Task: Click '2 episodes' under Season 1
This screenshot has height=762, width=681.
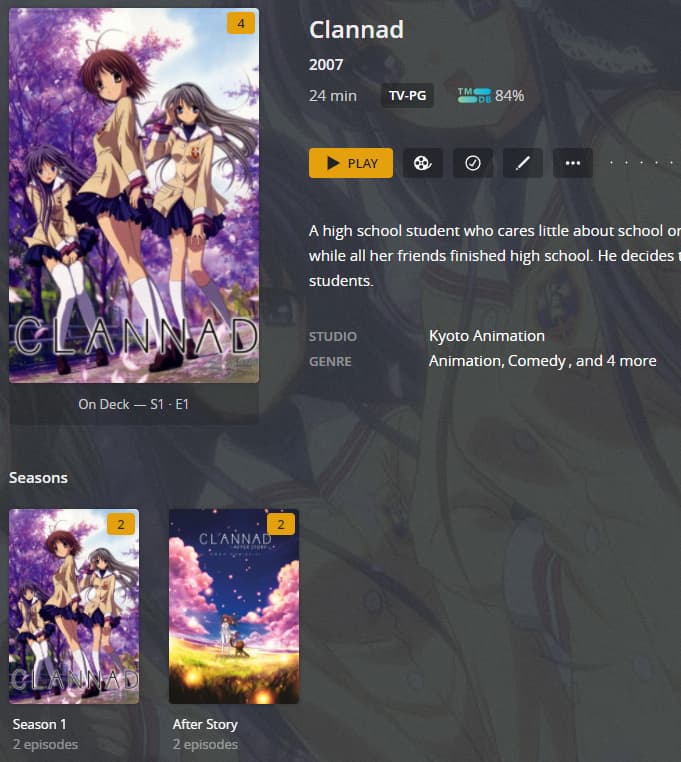Action: pos(45,745)
